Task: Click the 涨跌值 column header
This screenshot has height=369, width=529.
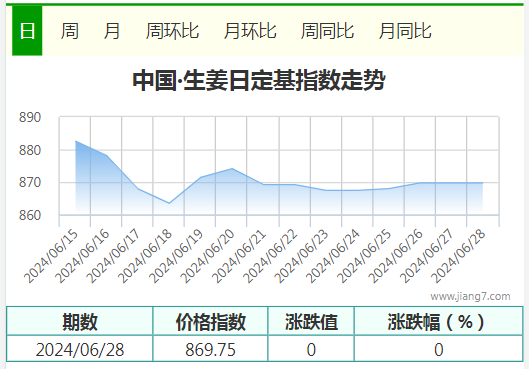Action: [x=311, y=321]
